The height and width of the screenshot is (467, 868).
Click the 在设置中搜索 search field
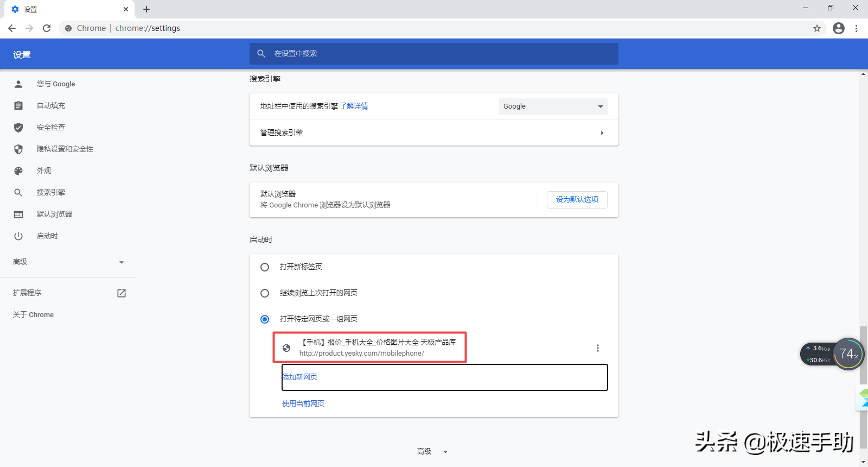434,53
